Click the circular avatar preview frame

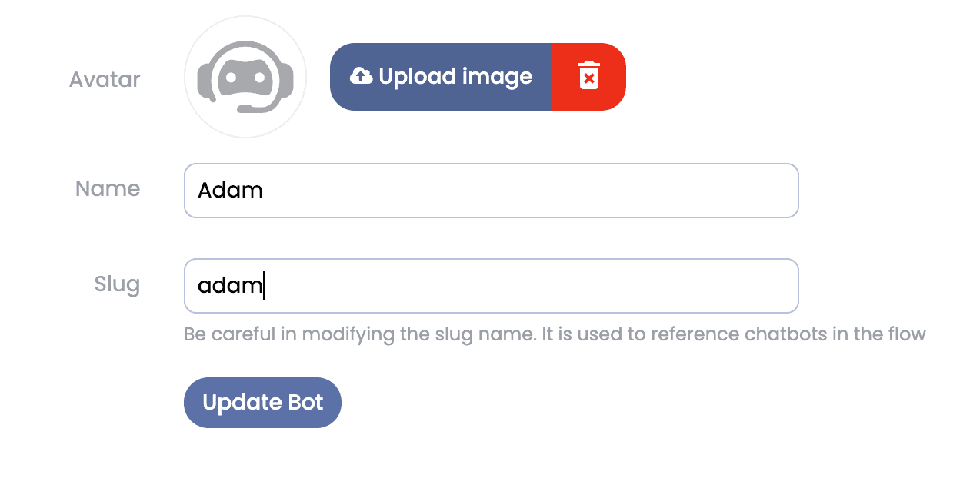pyautogui.click(x=245, y=77)
